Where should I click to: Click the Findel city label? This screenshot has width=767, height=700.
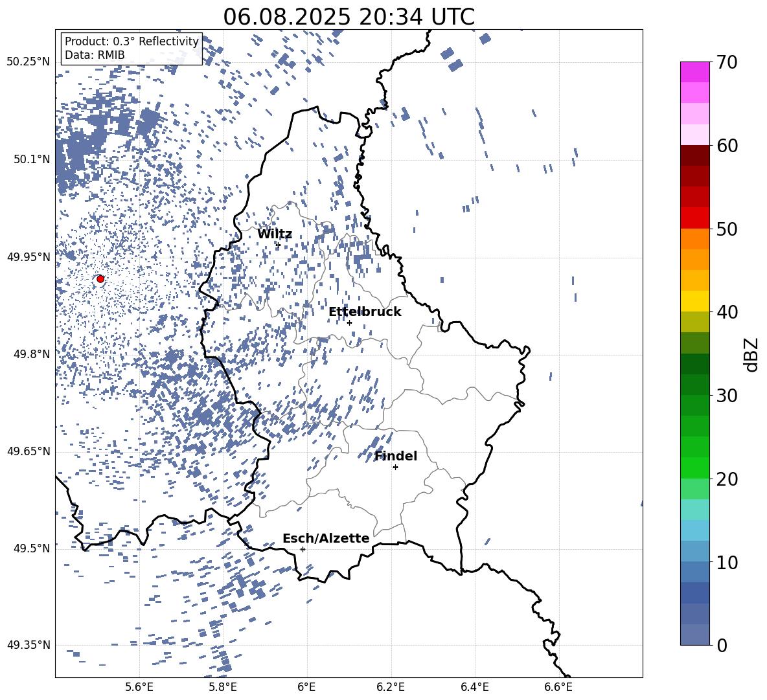point(396,456)
